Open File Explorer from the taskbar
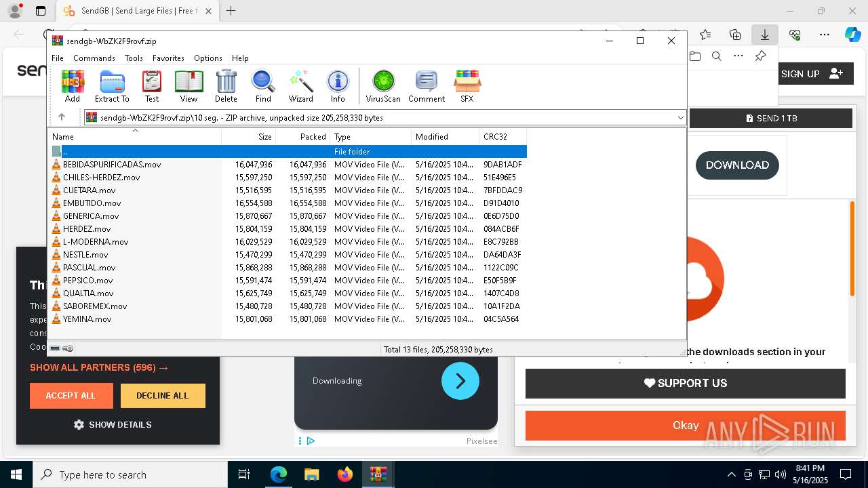Image resolution: width=868 pixels, height=488 pixels. [312, 474]
